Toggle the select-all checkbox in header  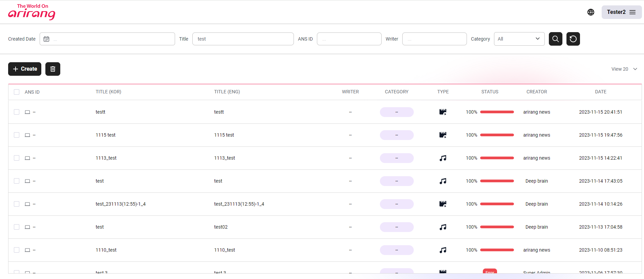point(17,92)
